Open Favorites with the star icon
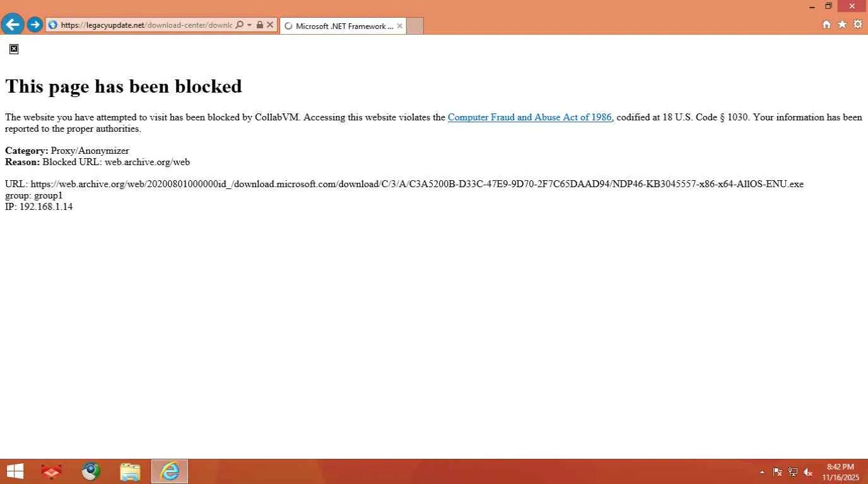The width and height of the screenshot is (868, 484). click(842, 25)
